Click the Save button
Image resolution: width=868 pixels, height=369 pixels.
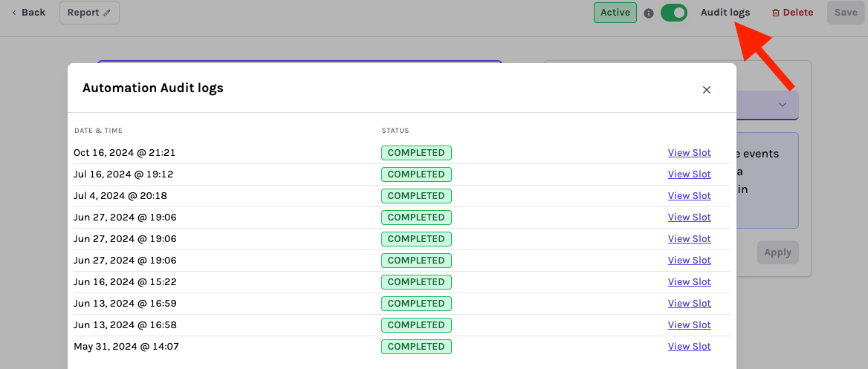click(845, 13)
